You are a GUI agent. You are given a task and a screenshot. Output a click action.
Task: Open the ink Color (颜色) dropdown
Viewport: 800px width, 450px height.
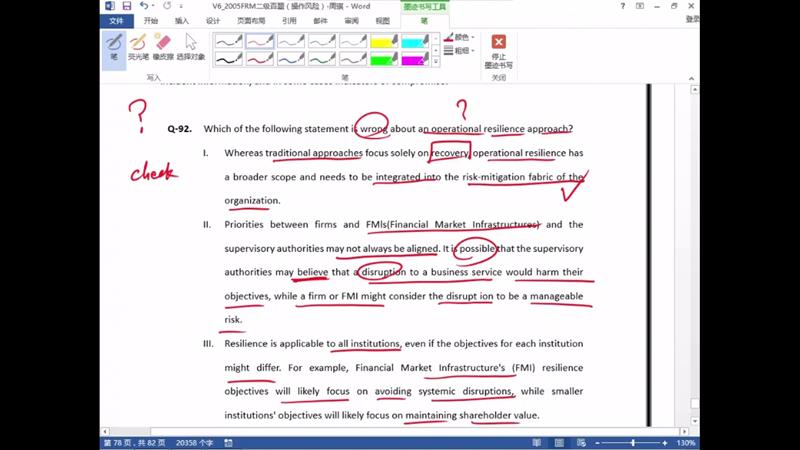(x=459, y=37)
